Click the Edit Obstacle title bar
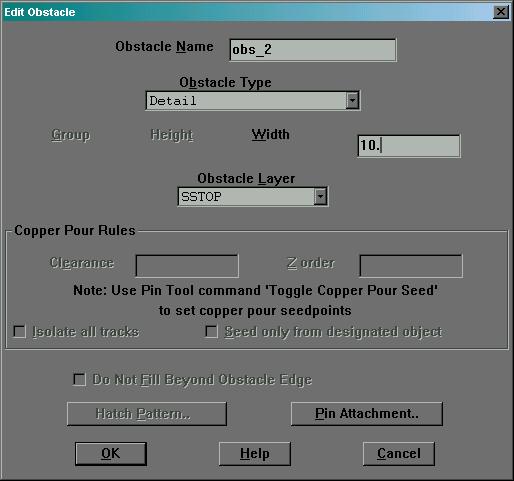This screenshot has width=514, height=481. coord(247,12)
